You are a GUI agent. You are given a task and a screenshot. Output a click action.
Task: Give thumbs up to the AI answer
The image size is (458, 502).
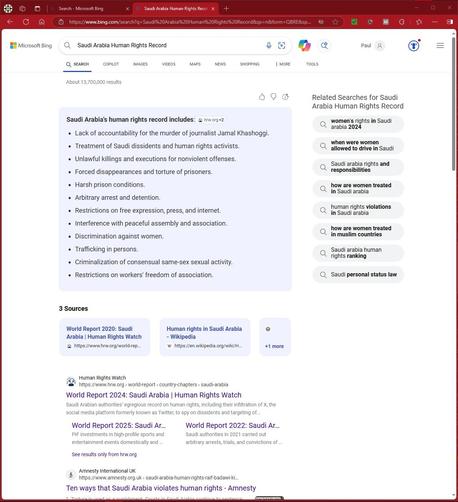[x=262, y=97]
